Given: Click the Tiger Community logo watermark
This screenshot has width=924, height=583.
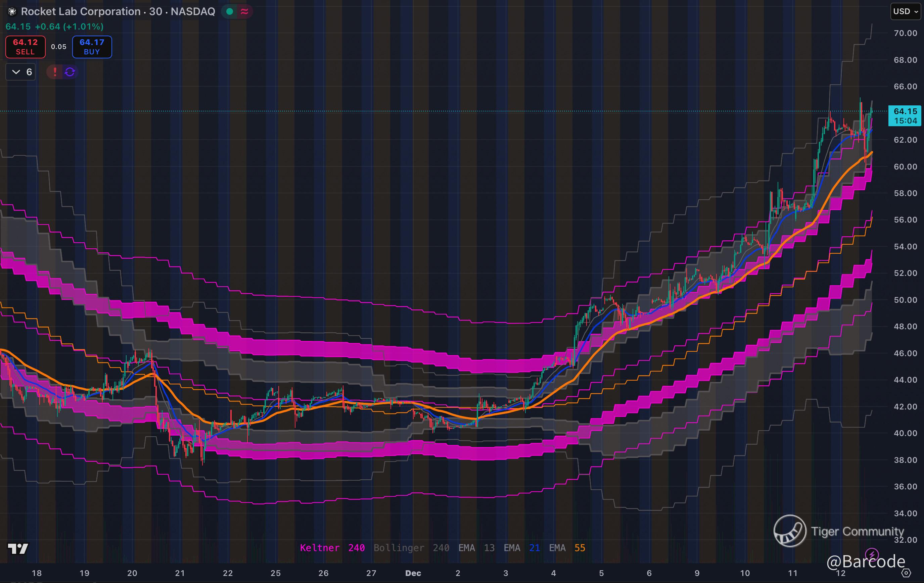Looking at the screenshot, I should [790, 531].
